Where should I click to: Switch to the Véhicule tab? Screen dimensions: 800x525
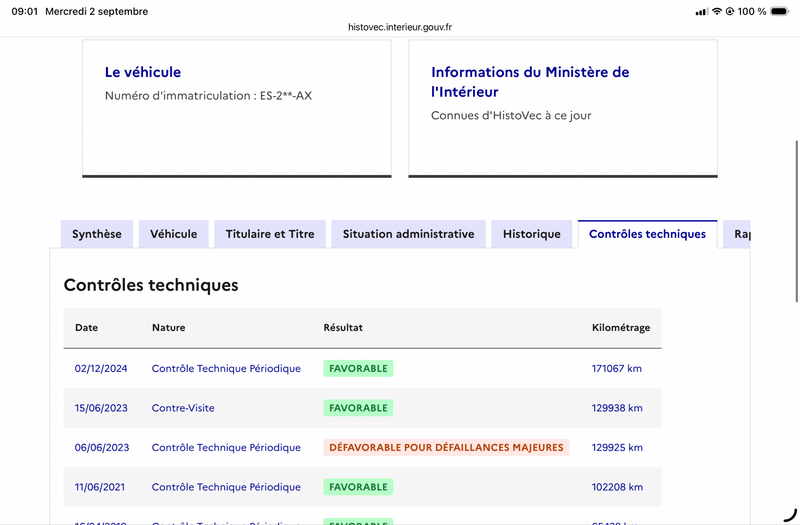(x=173, y=234)
